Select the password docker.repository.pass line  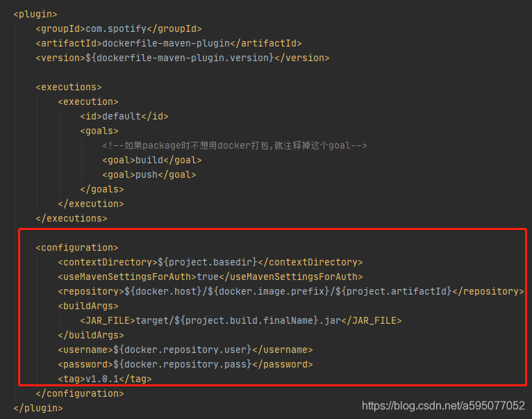coord(185,365)
